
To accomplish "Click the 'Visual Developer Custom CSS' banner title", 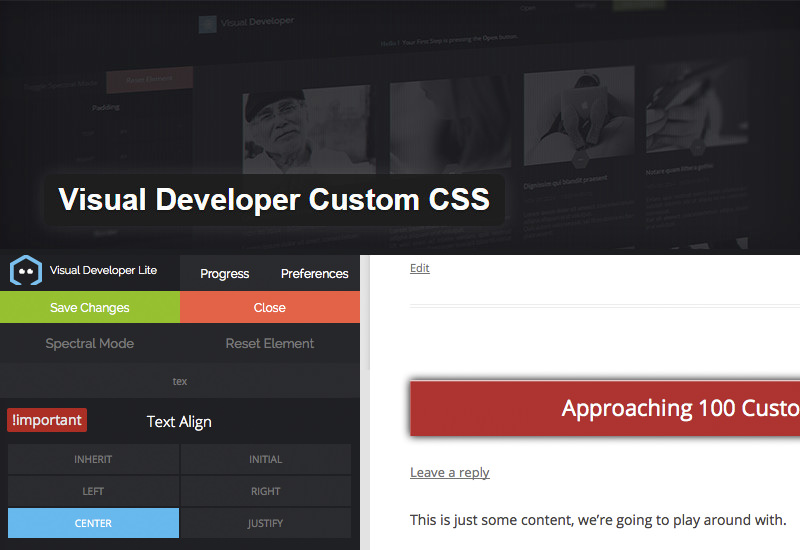I will tap(274, 199).
